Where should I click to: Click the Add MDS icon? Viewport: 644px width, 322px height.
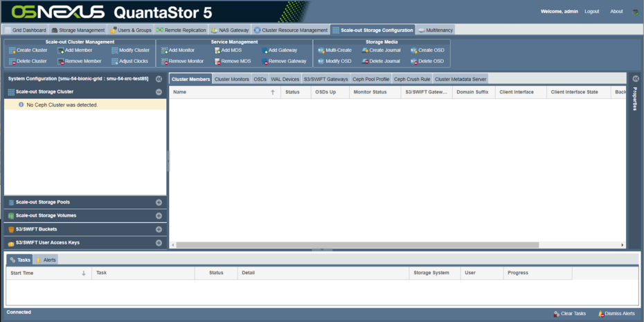(x=217, y=51)
